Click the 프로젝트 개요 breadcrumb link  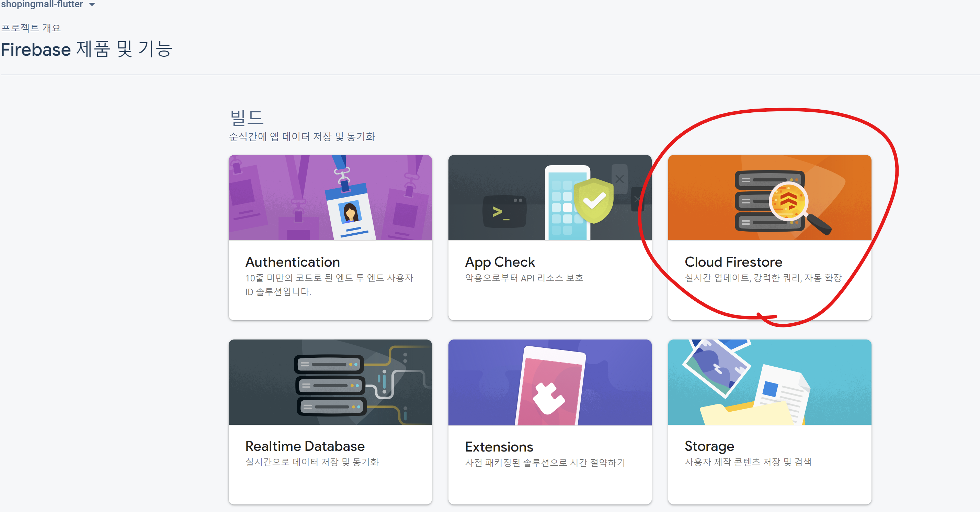[x=31, y=28]
